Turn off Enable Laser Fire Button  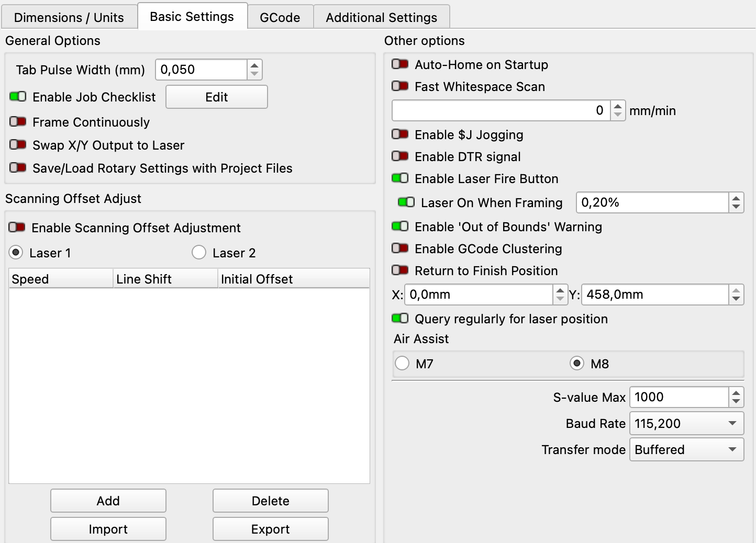400,178
